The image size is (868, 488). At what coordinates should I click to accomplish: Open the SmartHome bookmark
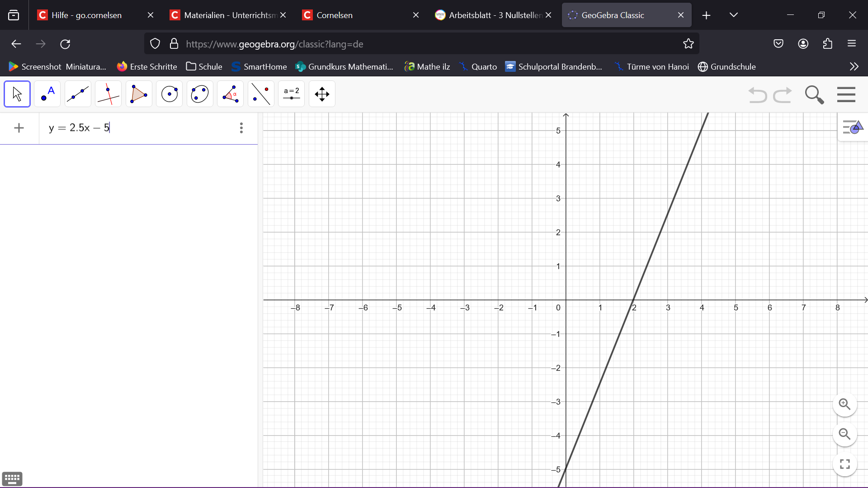(259, 67)
